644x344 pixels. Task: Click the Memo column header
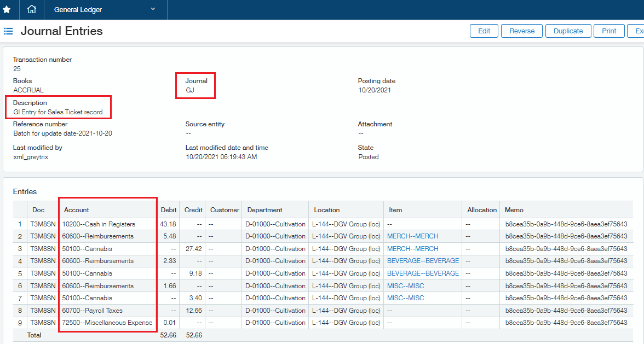click(514, 210)
